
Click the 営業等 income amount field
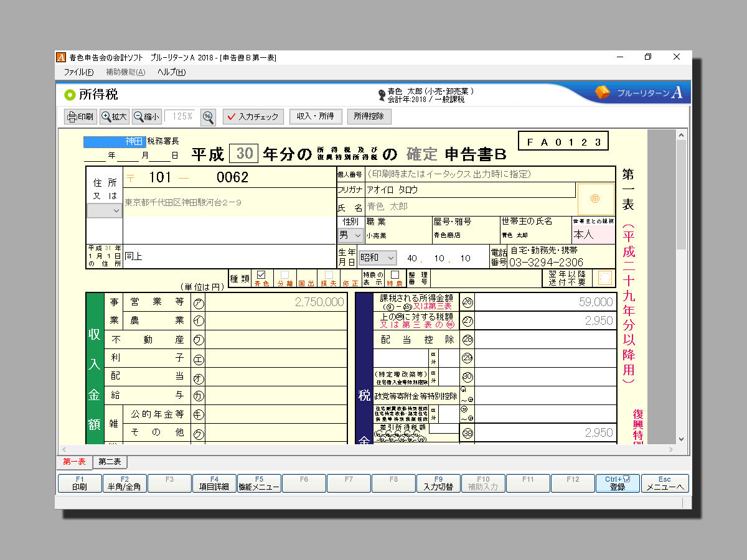[276, 302]
